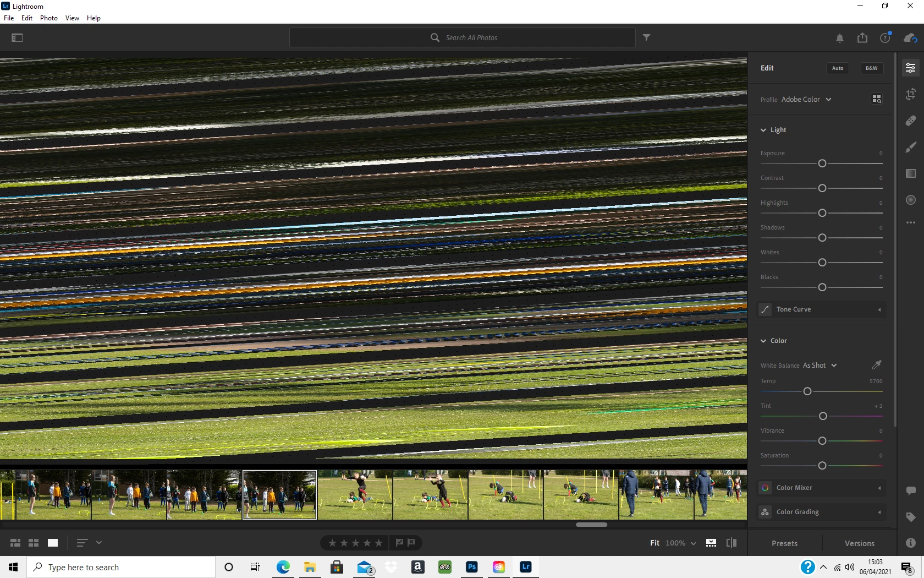
Task: Open the Edit menu
Action: [27, 18]
